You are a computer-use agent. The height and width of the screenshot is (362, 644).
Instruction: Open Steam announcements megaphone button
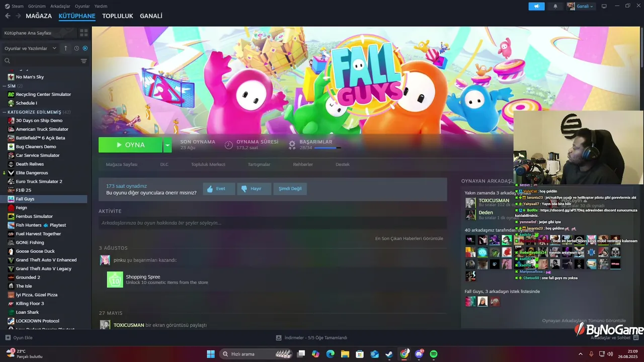tap(536, 6)
